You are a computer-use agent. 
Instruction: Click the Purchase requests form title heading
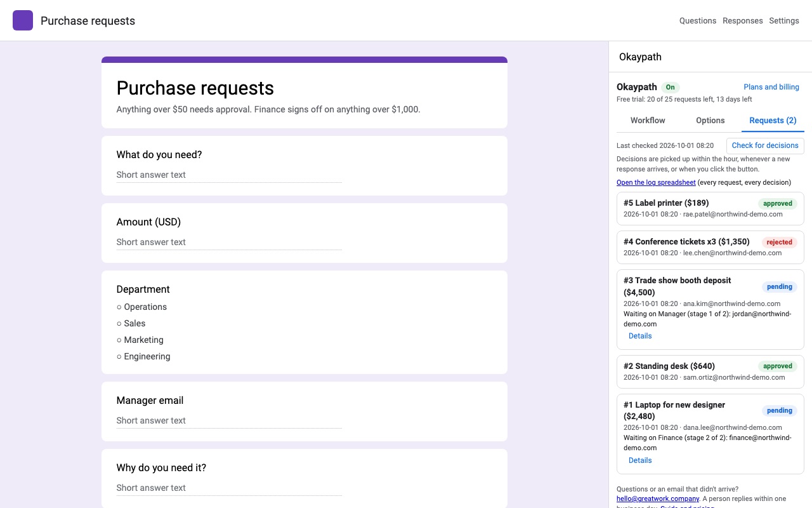point(195,88)
